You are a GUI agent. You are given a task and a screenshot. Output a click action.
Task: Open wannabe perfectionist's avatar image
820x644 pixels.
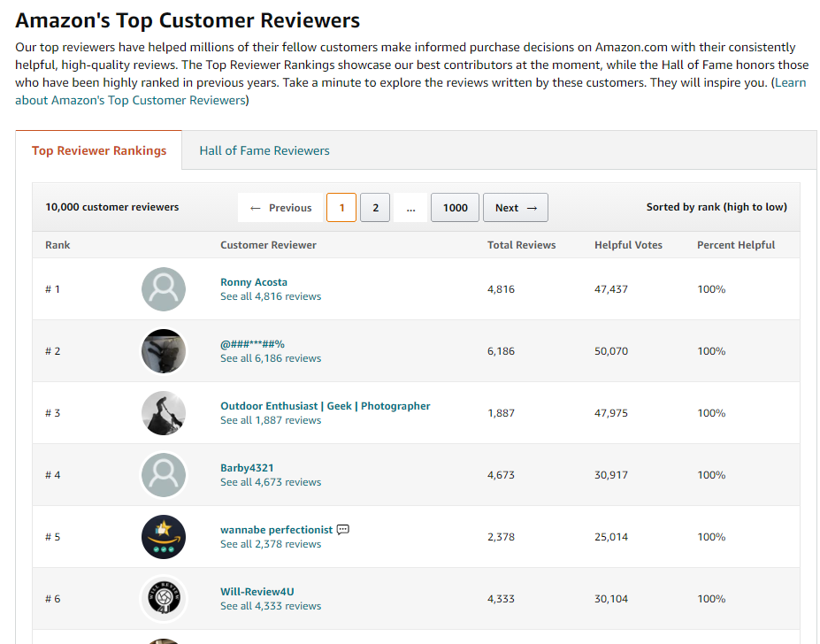point(164,537)
